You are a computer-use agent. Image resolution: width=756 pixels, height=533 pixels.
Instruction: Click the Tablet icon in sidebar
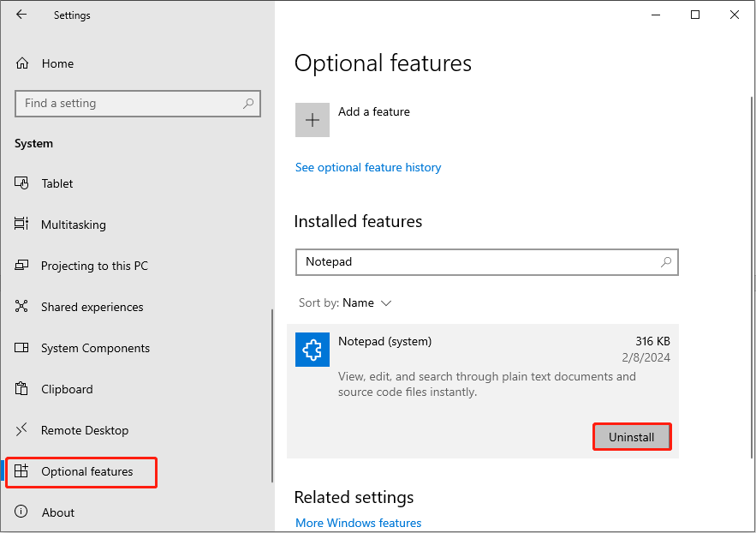click(x=21, y=183)
